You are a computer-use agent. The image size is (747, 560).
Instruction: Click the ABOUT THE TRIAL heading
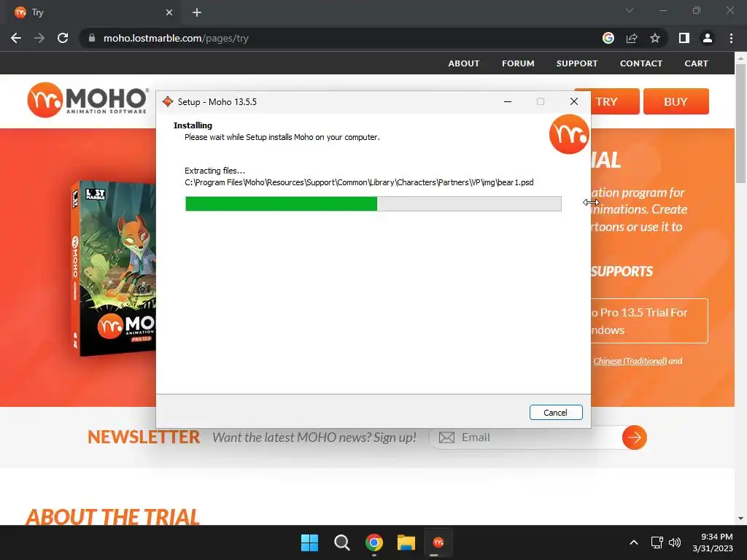[112, 517]
